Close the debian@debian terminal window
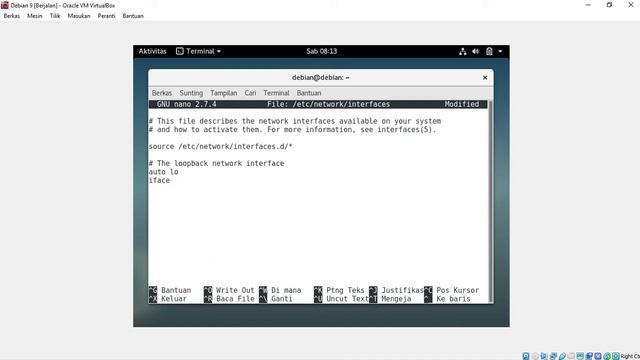The image size is (640, 360). (485, 78)
